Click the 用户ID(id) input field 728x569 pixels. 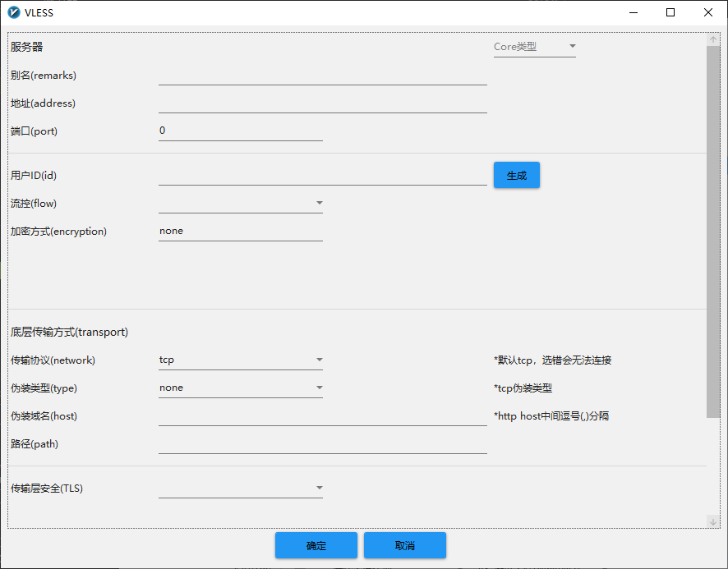322,176
